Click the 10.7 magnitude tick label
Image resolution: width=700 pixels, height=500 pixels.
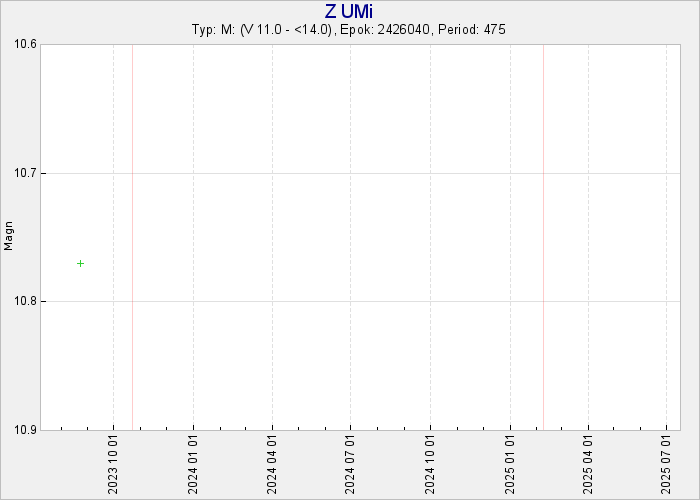click(x=23, y=173)
